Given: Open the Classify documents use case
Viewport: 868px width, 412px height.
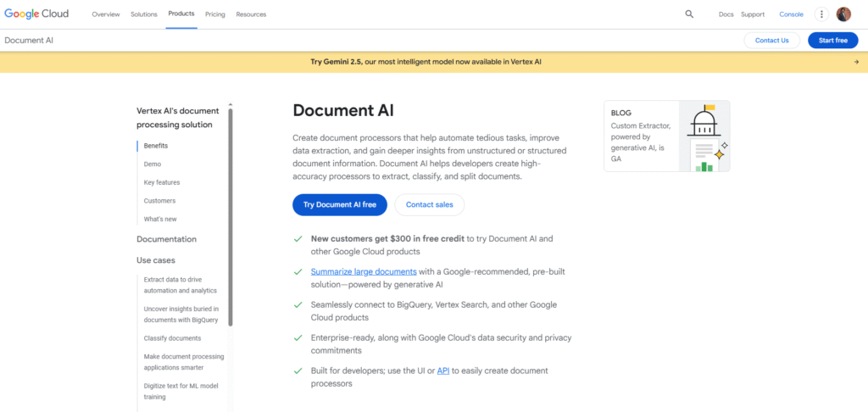Looking at the screenshot, I should [x=172, y=337].
